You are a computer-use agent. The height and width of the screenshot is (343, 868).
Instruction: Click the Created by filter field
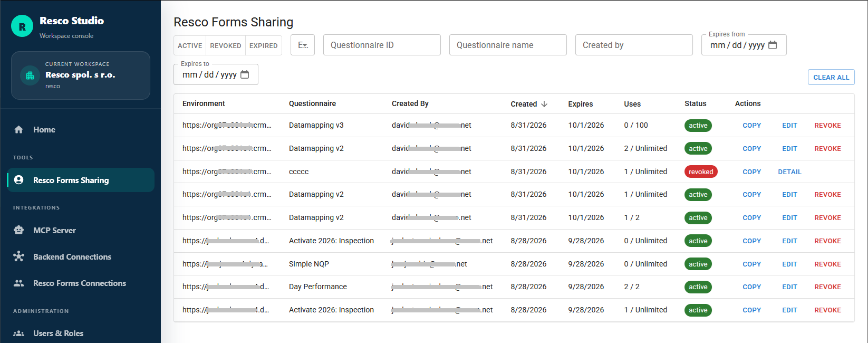[x=634, y=45]
